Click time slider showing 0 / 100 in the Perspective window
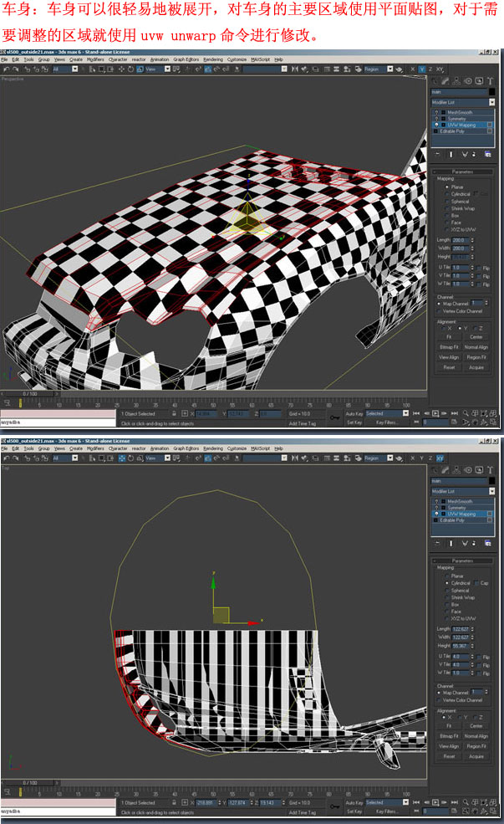The width and height of the screenshot is (504, 824). 29,393
